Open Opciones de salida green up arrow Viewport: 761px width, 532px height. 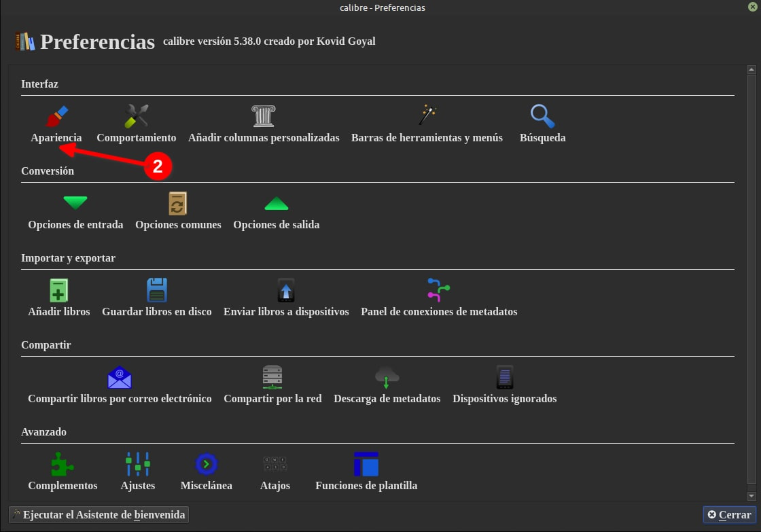(x=277, y=203)
